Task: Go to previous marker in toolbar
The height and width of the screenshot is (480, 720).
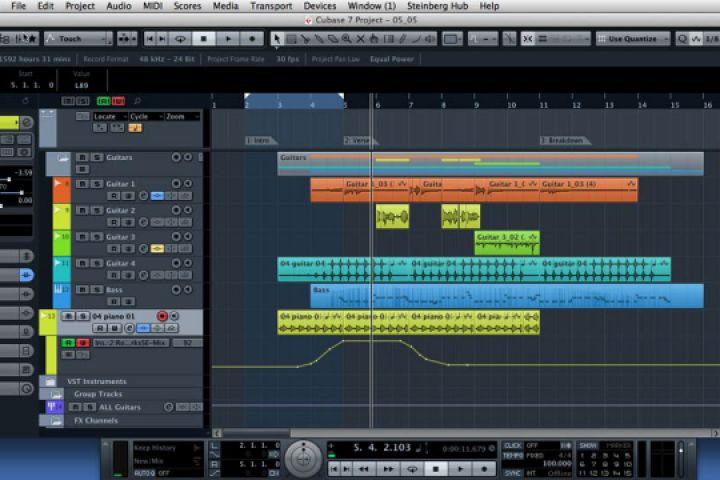Action: (150, 39)
